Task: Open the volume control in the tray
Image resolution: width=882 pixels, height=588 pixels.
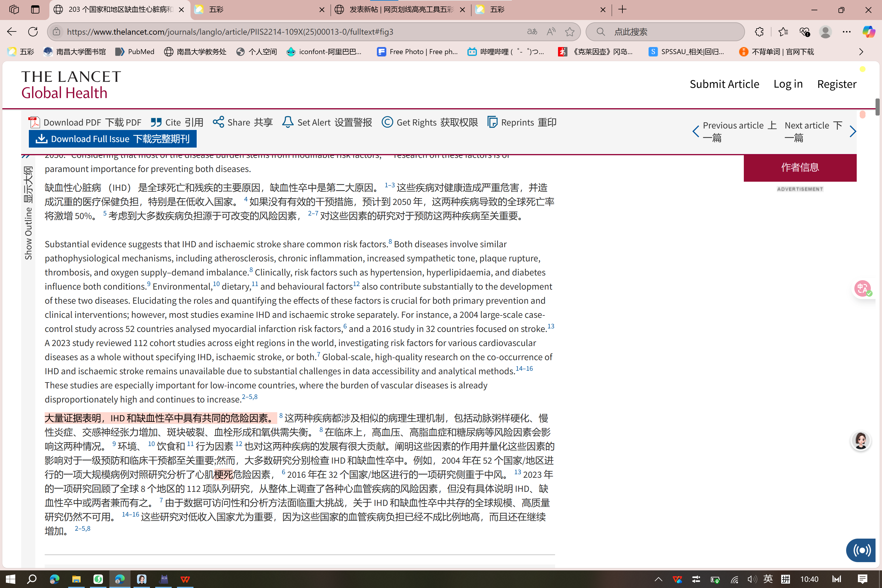Action: pyautogui.click(x=752, y=579)
